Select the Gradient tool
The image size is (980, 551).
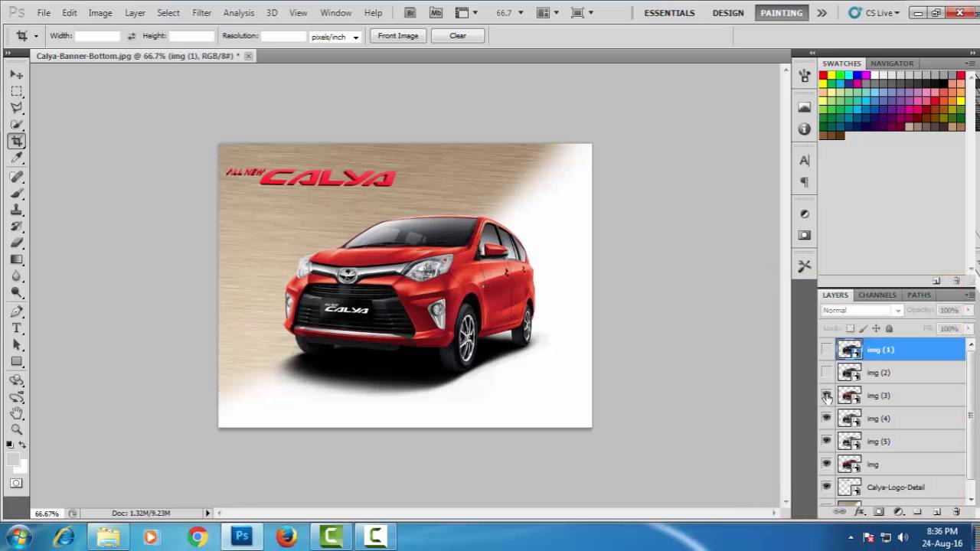pos(17,260)
